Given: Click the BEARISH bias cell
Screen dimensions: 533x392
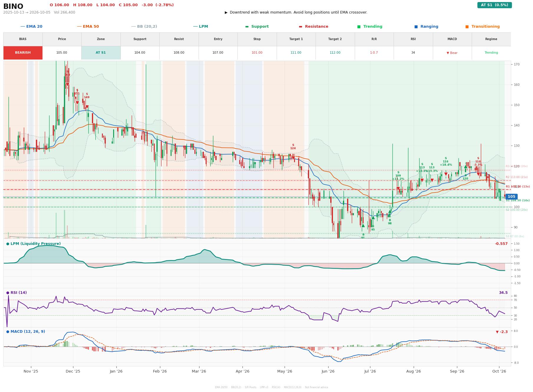Looking at the screenshot, I should tap(23, 53).
